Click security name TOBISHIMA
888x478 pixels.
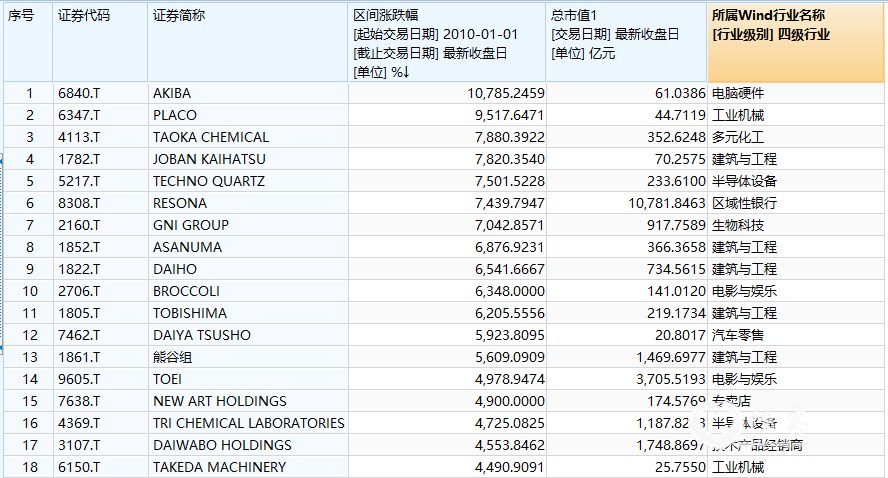[190, 314]
